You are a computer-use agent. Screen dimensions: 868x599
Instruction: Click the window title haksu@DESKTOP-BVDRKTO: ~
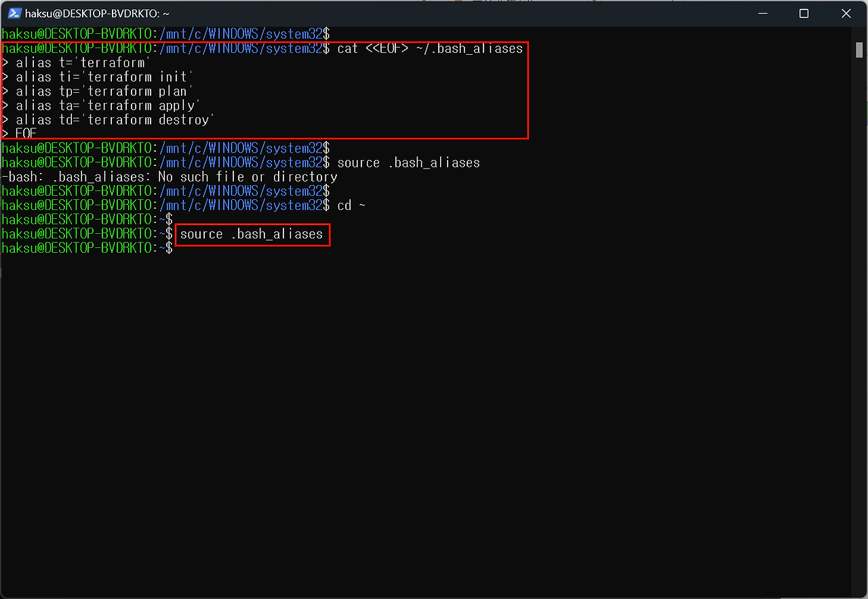point(97,14)
